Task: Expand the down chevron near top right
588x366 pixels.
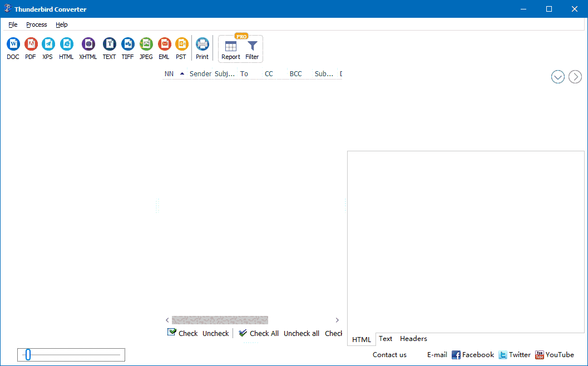Action: [558, 77]
